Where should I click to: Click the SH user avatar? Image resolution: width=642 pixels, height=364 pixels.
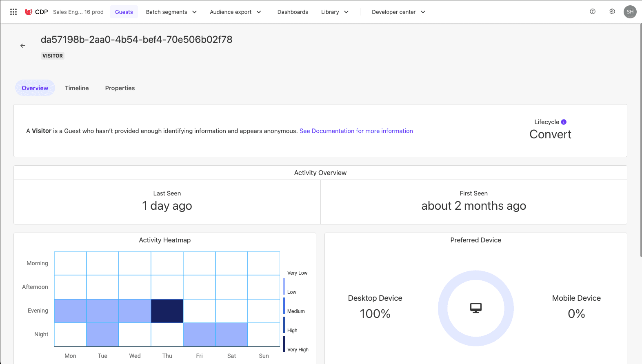pyautogui.click(x=630, y=12)
